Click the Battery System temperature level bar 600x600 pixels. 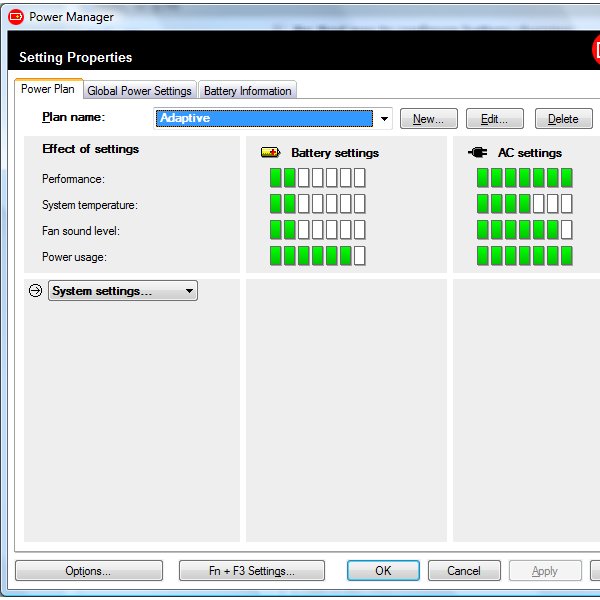pyautogui.click(x=318, y=204)
